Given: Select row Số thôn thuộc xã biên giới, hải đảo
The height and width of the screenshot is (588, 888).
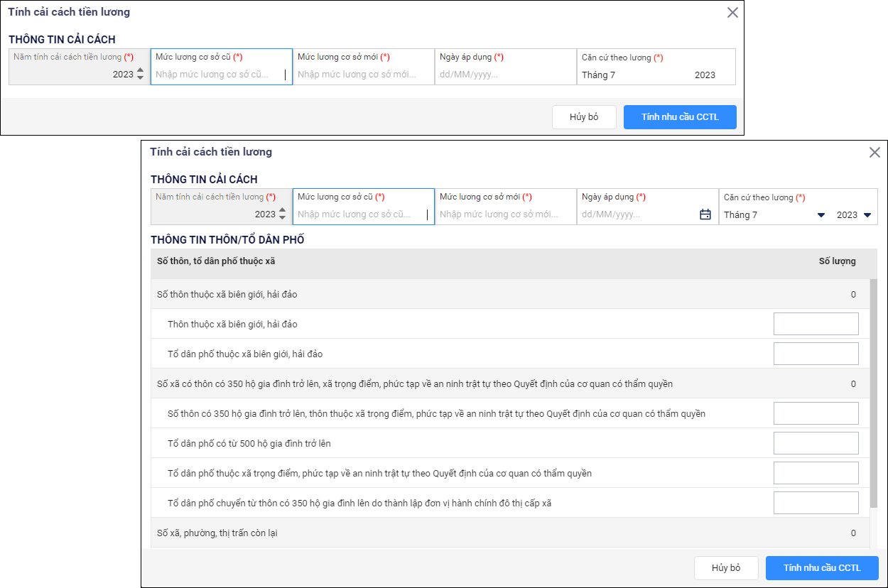Looking at the screenshot, I should (x=510, y=294).
